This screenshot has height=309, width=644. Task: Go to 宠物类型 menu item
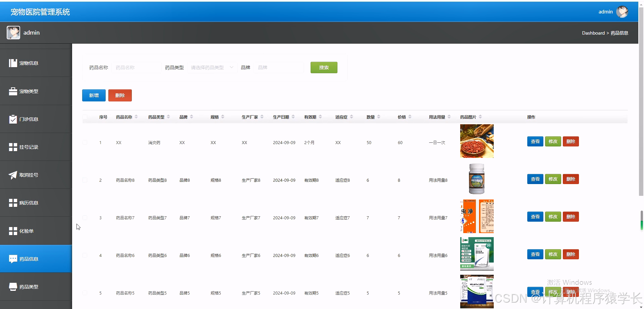(36, 91)
